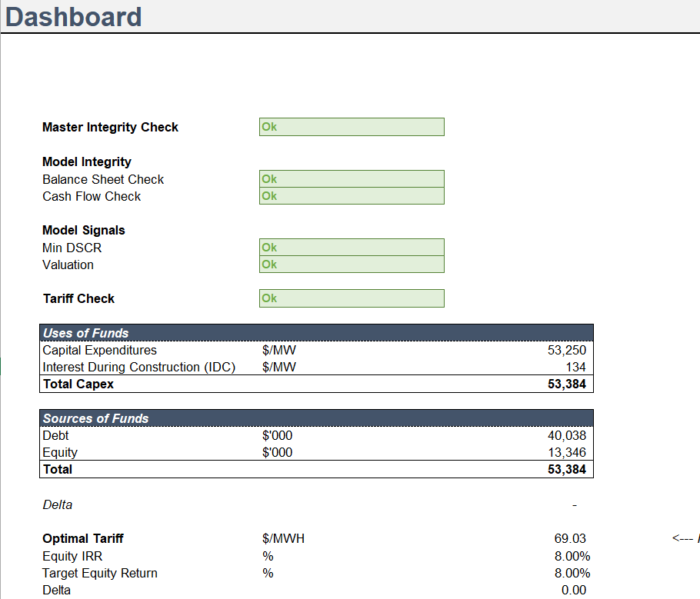
Task: Select the Debt amount 40,038
Action: coord(566,435)
